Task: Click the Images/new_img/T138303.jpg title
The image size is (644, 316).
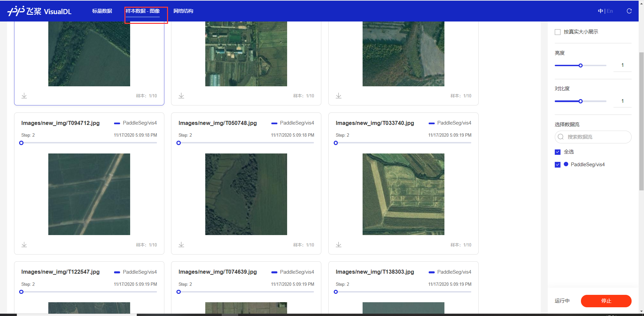Action: click(x=375, y=272)
